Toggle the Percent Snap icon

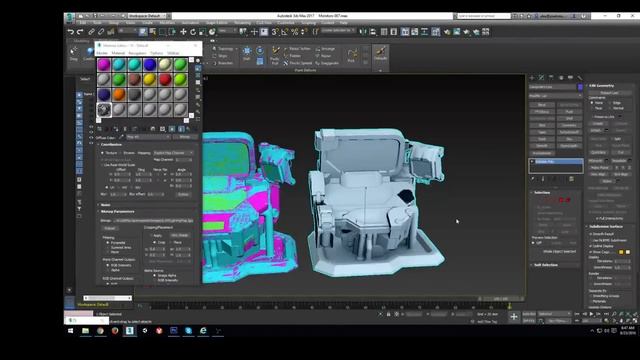coord(294,32)
